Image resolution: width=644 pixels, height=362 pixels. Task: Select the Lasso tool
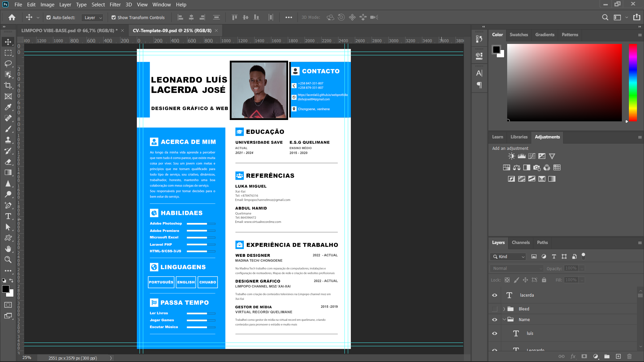point(8,64)
